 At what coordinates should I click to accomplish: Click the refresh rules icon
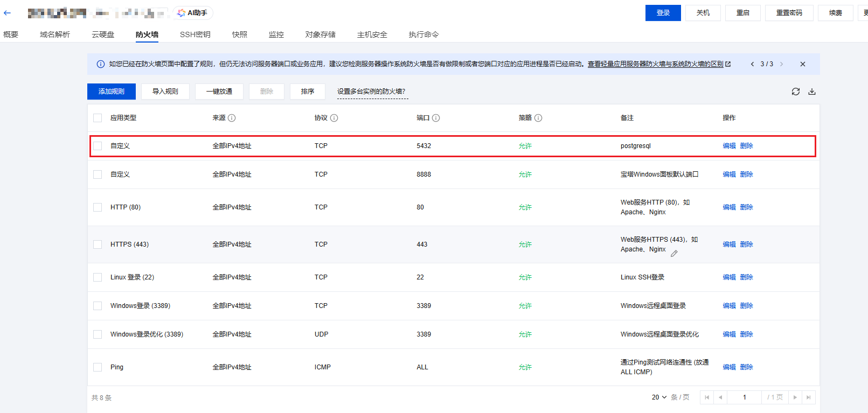(x=795, y=92)
